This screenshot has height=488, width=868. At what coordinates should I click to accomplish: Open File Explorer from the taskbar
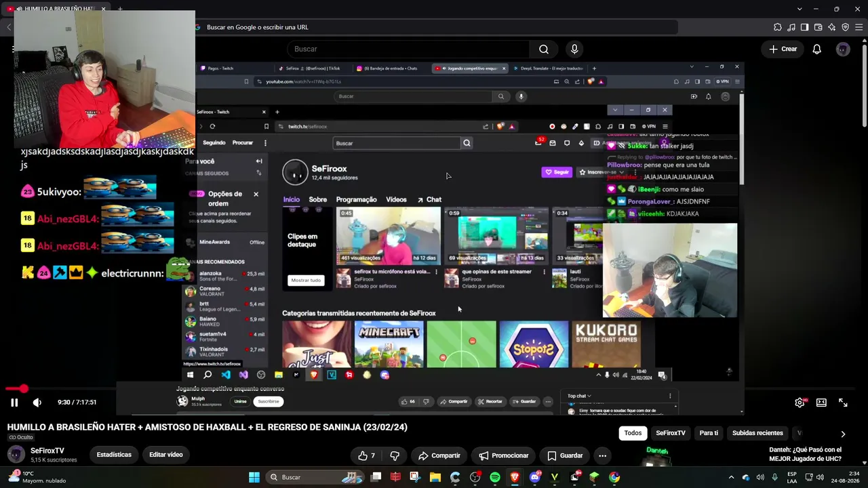(435, 477)
